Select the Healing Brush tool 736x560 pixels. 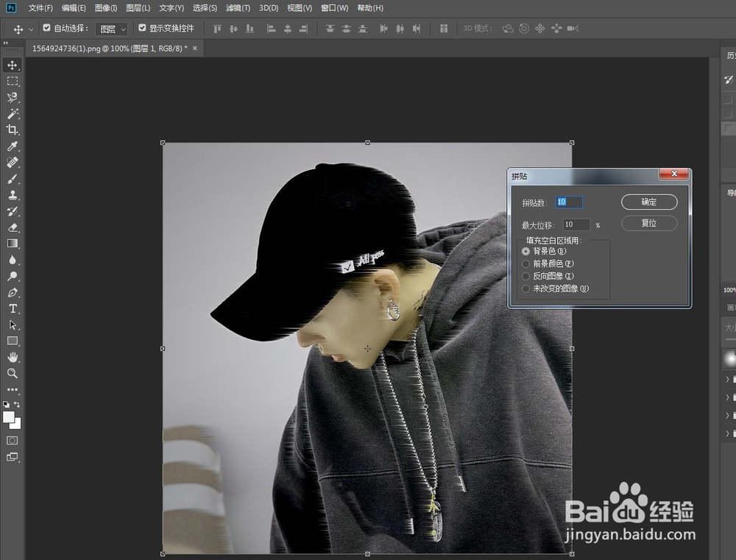(13, 163)
